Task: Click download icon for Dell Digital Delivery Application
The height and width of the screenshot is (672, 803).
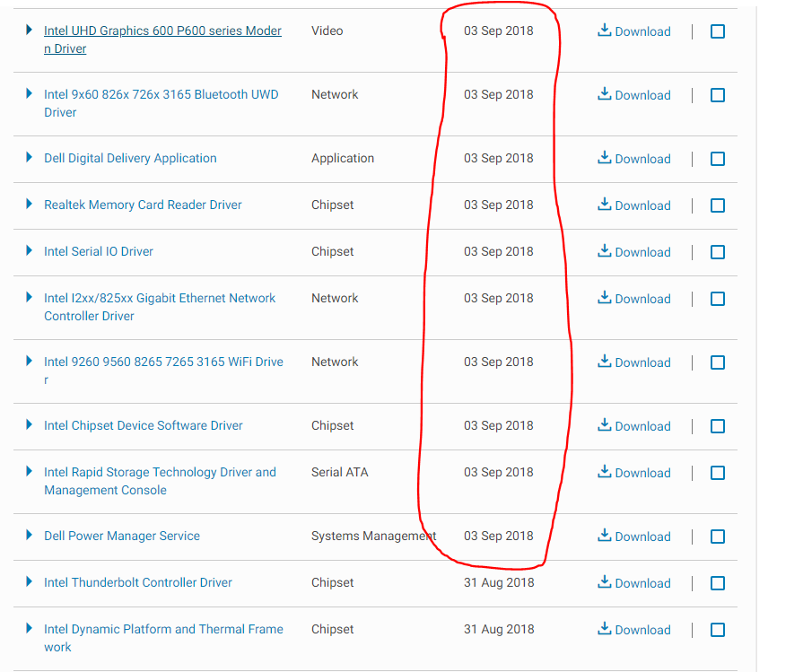Action: [x=605, y=158]
